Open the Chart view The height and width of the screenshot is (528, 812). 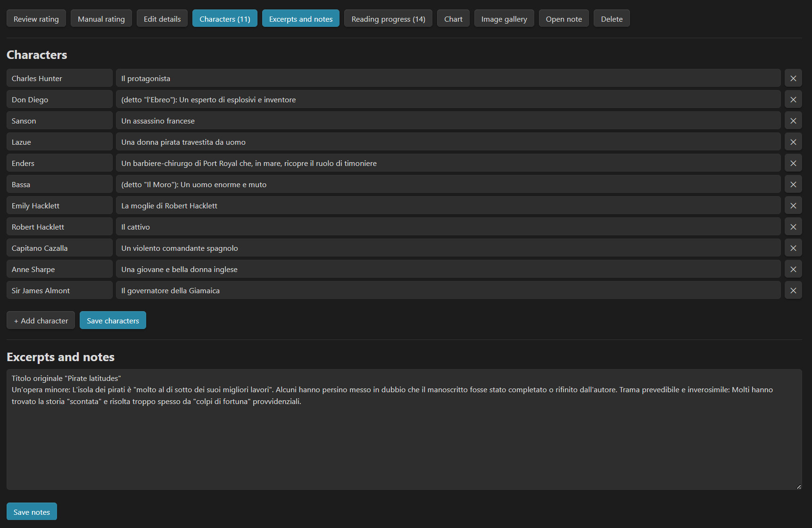pyautogui.click(x=453, y=19)
